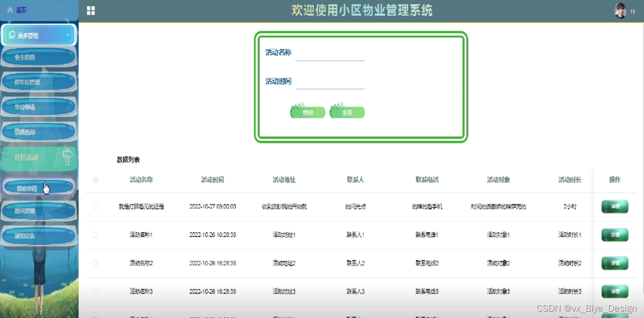
Task: Check the 活动名称1 row checkbox
Action: (96, 235)
